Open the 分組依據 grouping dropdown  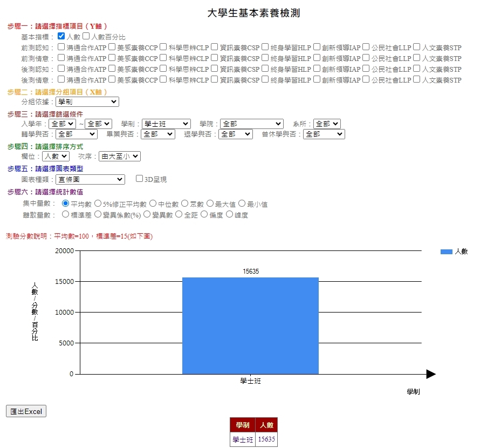87,101
